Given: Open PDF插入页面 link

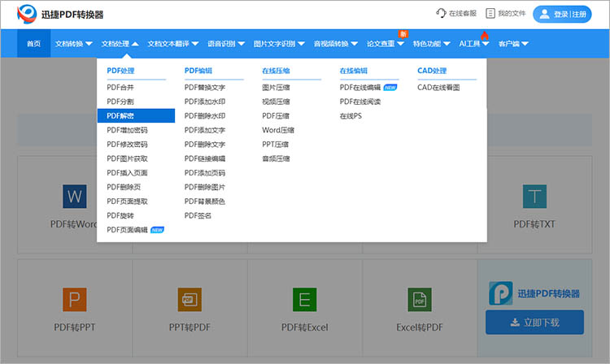Looking at the screenshot, I should coord(127,173).
